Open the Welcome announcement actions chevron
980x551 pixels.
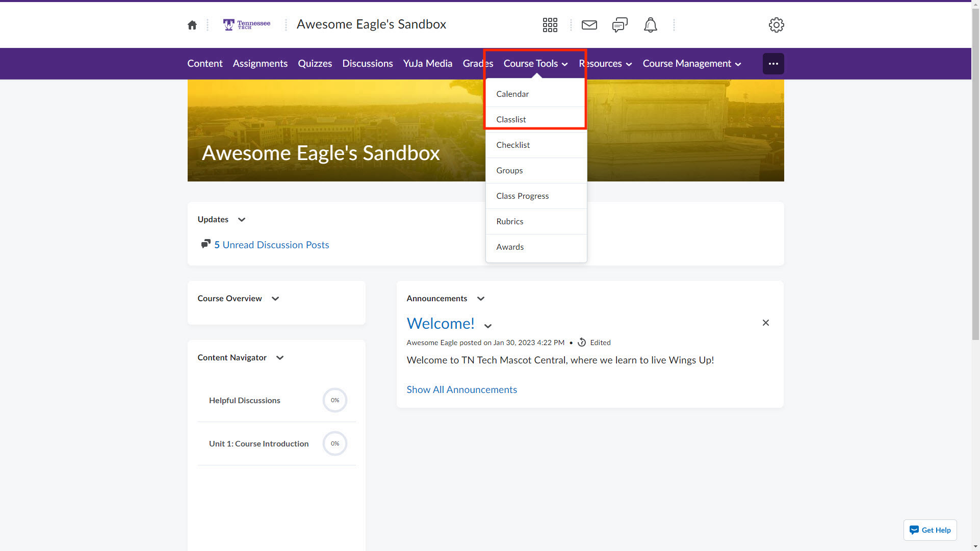(487, 326)
